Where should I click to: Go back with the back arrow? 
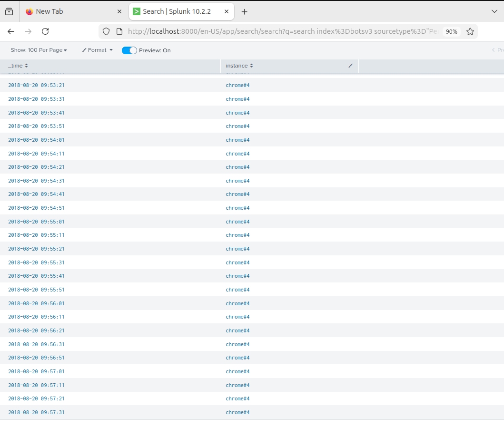point(11,31)
